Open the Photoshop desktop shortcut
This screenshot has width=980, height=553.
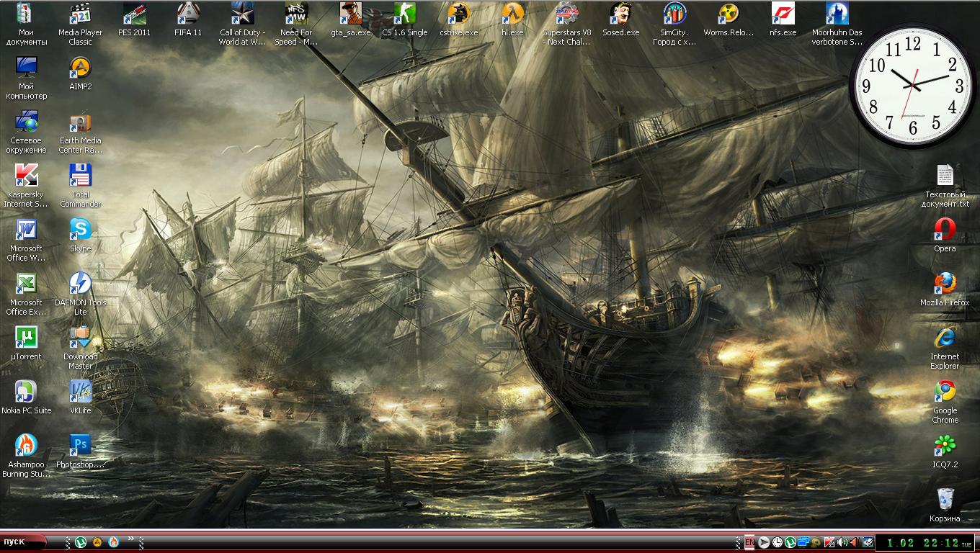click(x=80, y=446)
